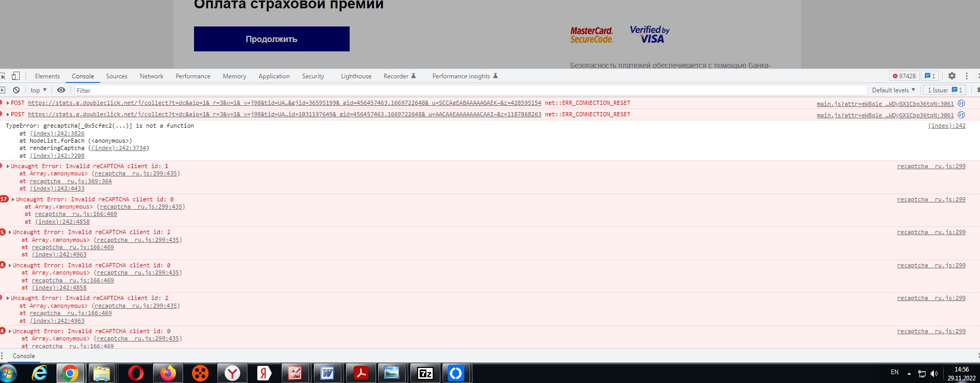The width and height of the screenshot is (980, 383).
Task: Open the issues badge beside error counter
Action: click(x=930, y=76)
